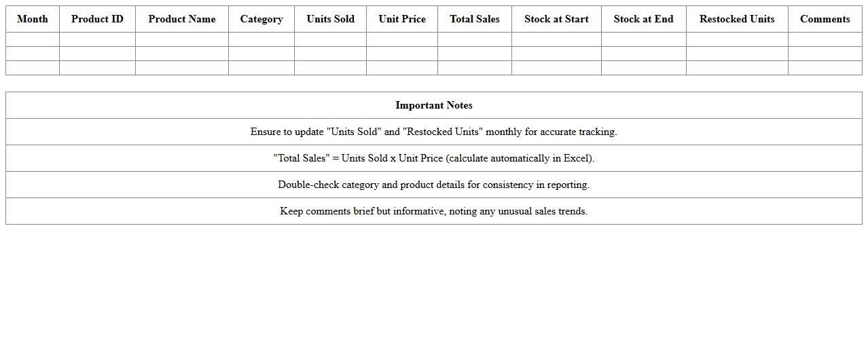The height and width of the screenshot is (340, 868).
Task: Select the note about updating Units Sold monthly
Action: [x=434, y=132]
